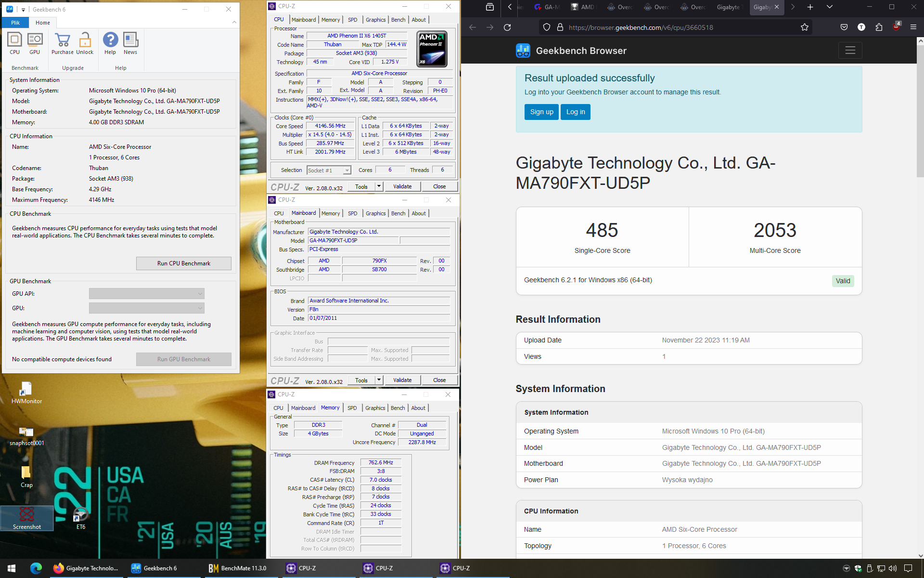Open the Crap folder on desktop
The image size is (924, 578).
pyautogui.click(x=26, y=477)
